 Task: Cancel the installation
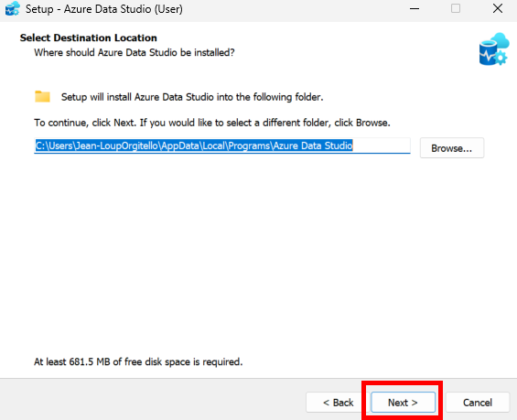coord(478,403)
